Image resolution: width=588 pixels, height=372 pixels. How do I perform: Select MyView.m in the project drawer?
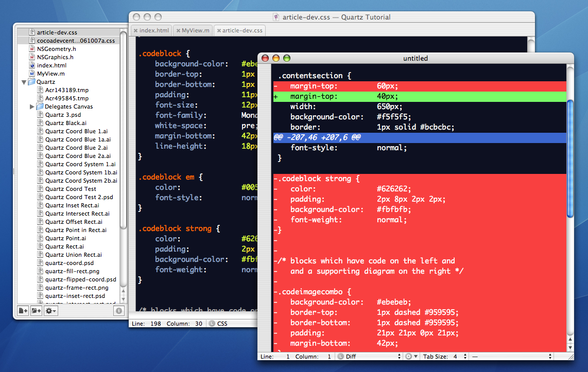tap(50, 74)
